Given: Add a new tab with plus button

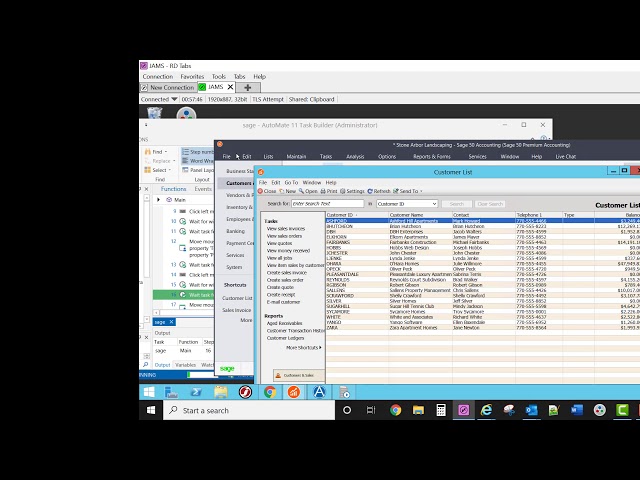Looking at the screenshot, I should click(248, 87).
